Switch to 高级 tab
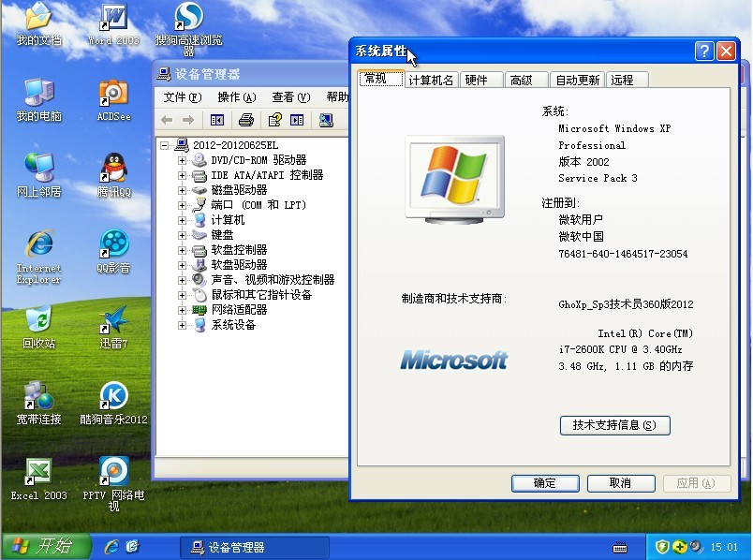This screenshot has width=753, height=560. click(525, 80)
